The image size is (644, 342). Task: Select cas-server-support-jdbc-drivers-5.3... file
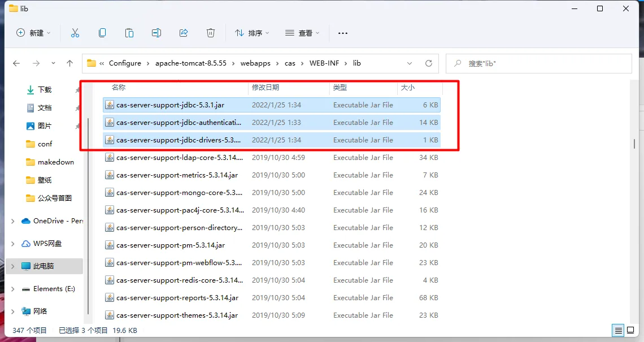click(272, 140)
